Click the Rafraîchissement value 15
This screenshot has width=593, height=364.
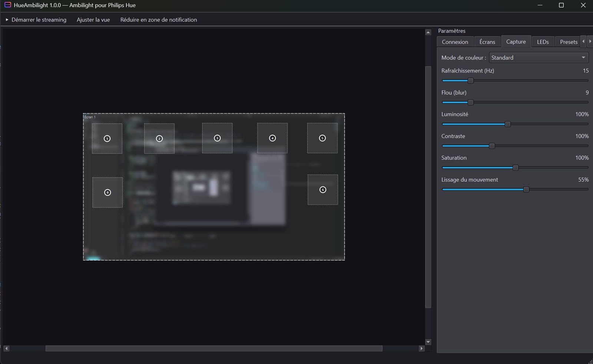(586, 71)
